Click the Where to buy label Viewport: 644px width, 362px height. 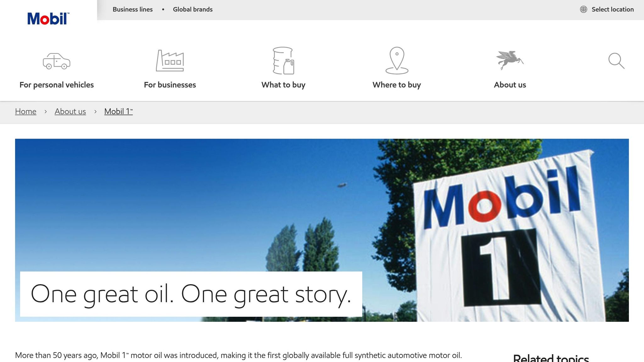click(397, 85)
